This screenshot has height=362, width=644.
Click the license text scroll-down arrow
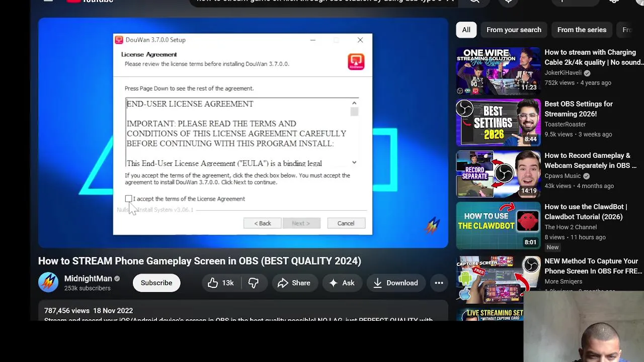point(354,162)
